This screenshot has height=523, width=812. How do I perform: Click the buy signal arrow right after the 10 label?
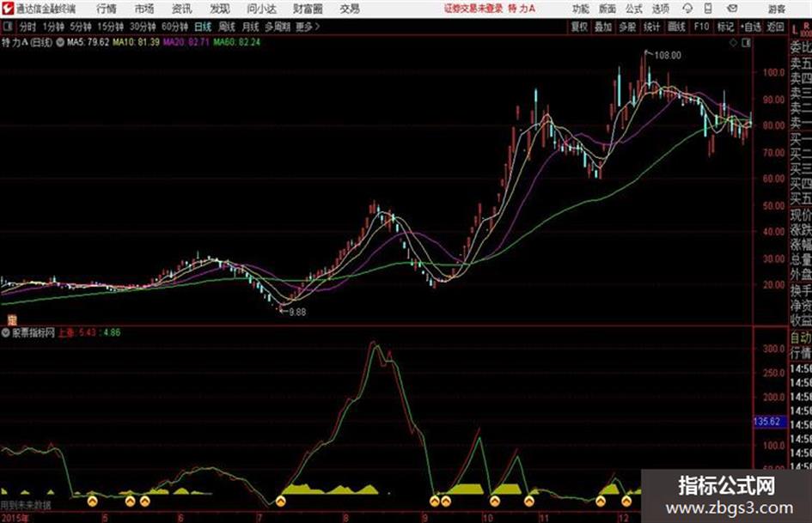click(x=495, y=501)
